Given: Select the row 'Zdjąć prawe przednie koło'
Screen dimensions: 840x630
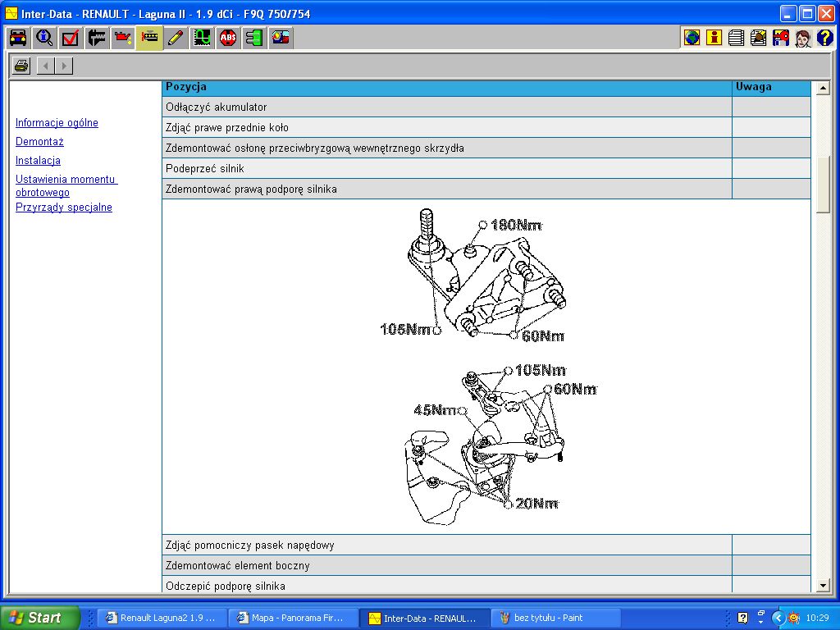Looking at the screenshot, I should (447, 127).
